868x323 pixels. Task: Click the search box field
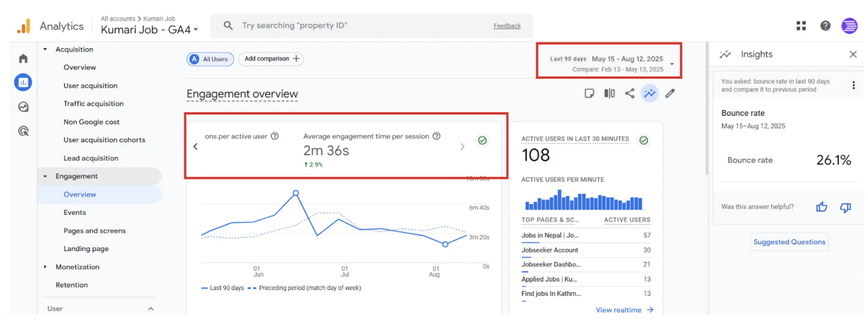371,26
